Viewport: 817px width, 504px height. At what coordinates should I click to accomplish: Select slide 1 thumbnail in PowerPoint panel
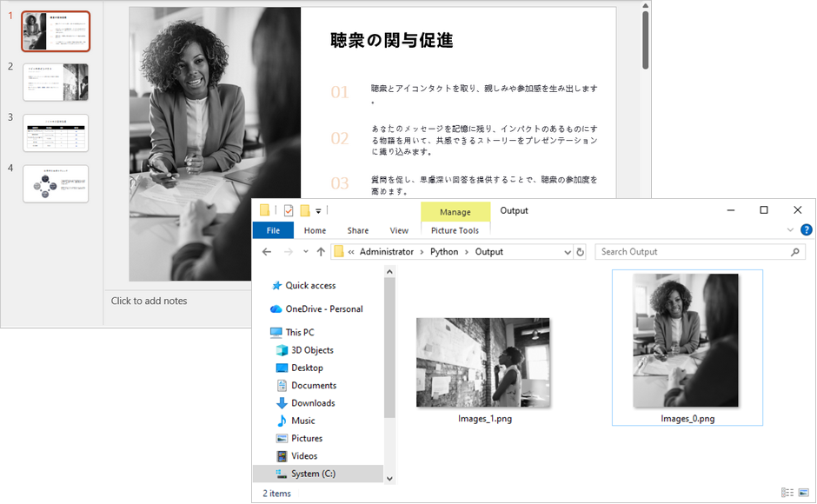56,31
